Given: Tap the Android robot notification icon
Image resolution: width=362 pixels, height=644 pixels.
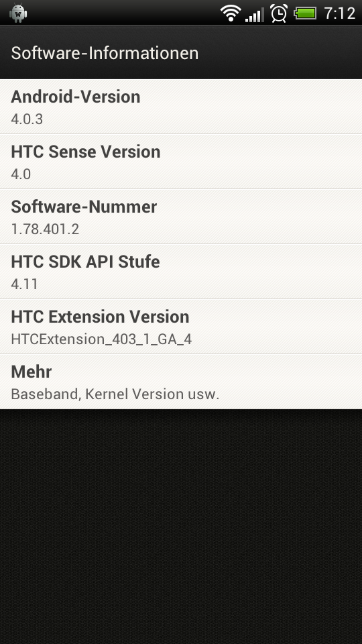Looking at the screenshot, I should (18, 13).
